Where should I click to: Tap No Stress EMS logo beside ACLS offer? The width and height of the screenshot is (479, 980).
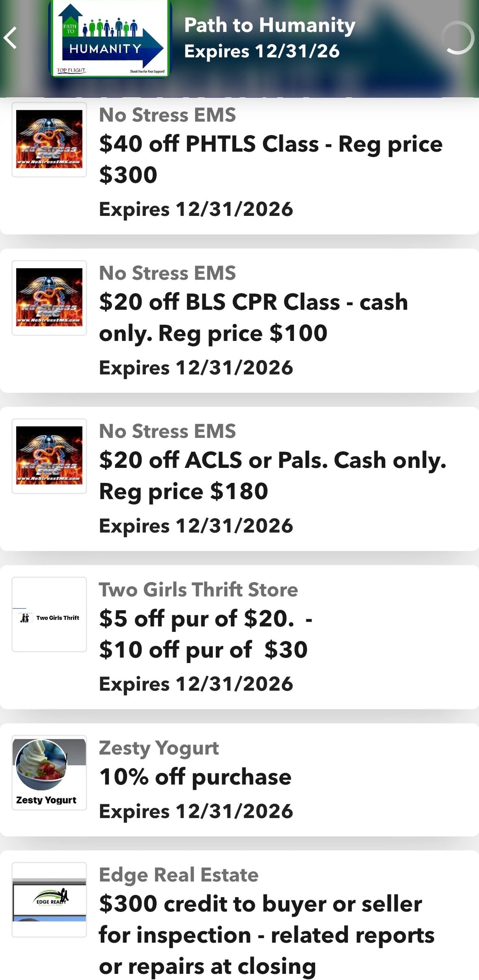[49, 456]
